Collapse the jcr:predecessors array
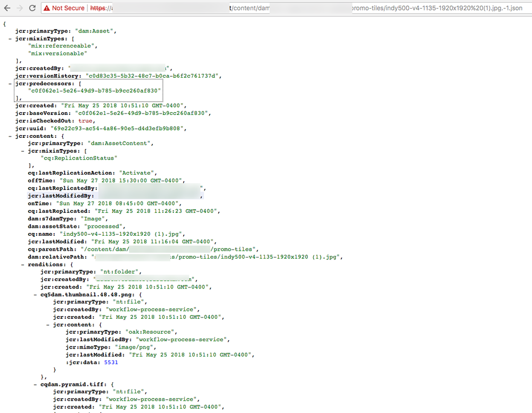 10,83
